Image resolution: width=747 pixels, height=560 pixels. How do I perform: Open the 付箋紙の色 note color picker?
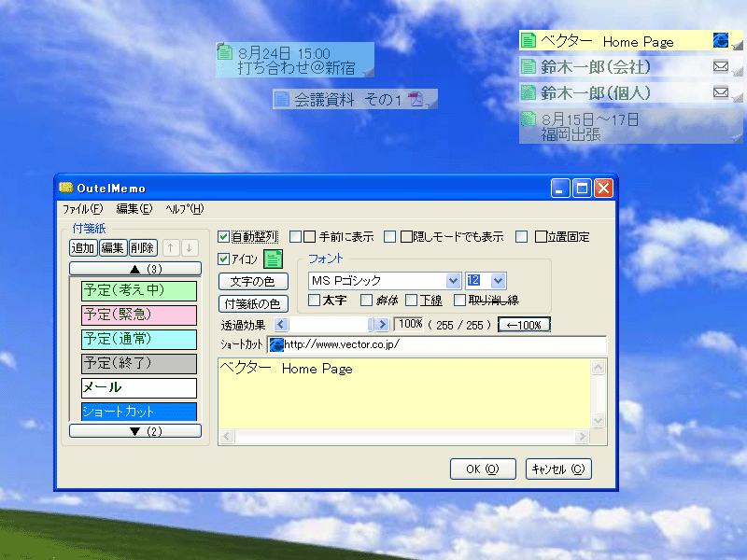point(253,303)
